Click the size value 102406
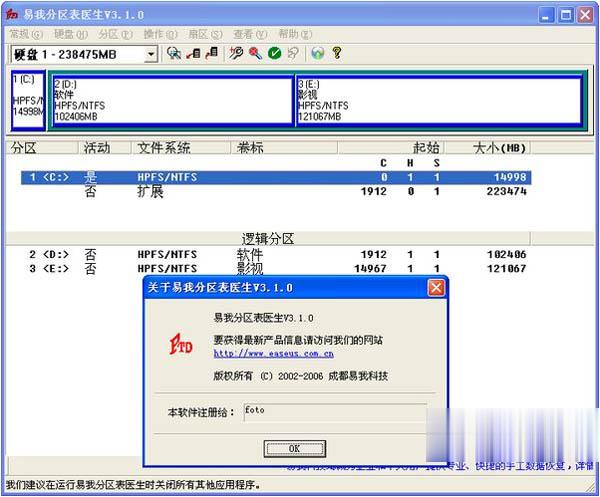600x497 pixels. click(x=507, y=254)
